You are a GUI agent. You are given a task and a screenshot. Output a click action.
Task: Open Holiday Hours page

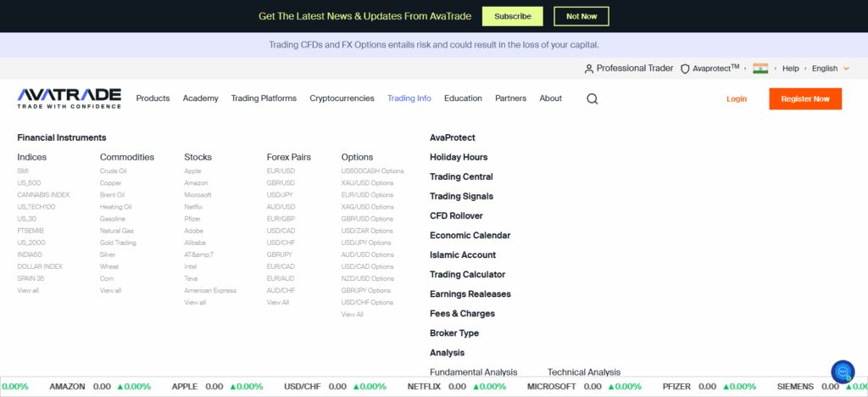click(459, 157)
